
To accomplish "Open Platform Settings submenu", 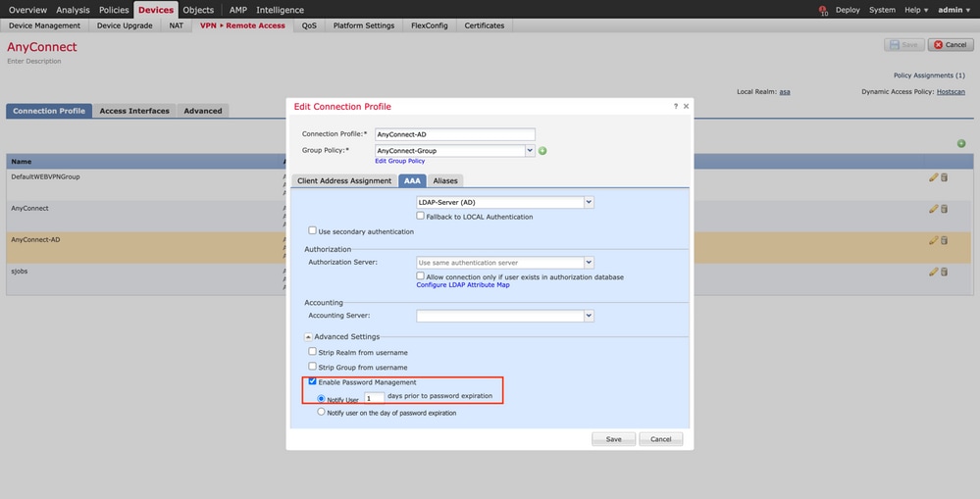I will coord(364,25).
